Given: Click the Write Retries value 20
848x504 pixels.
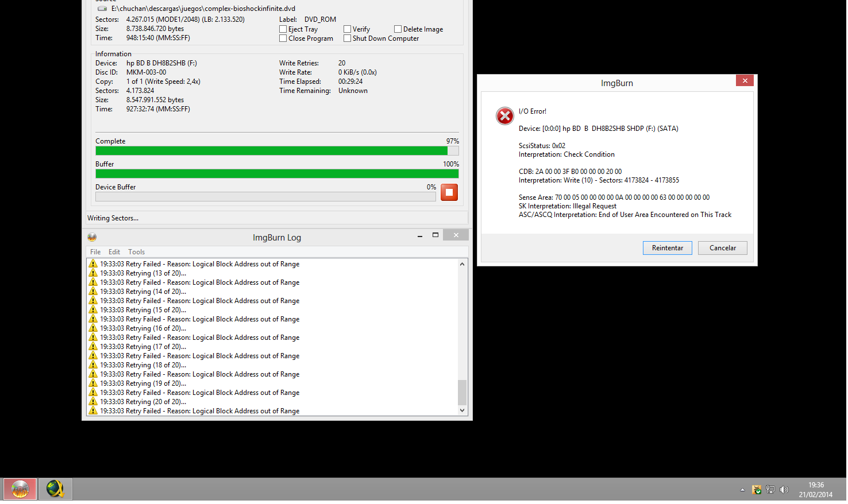Looking at the screenshot, I should pyautogui.click(x=342, y=63).
